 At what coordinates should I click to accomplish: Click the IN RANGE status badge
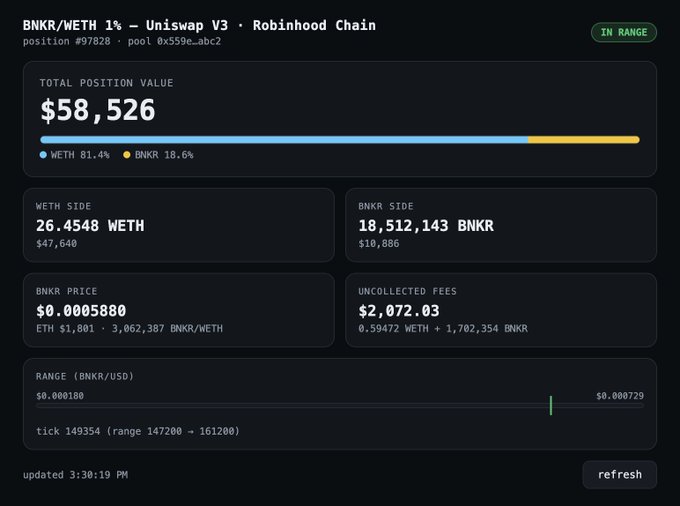[x=624, y=32]
